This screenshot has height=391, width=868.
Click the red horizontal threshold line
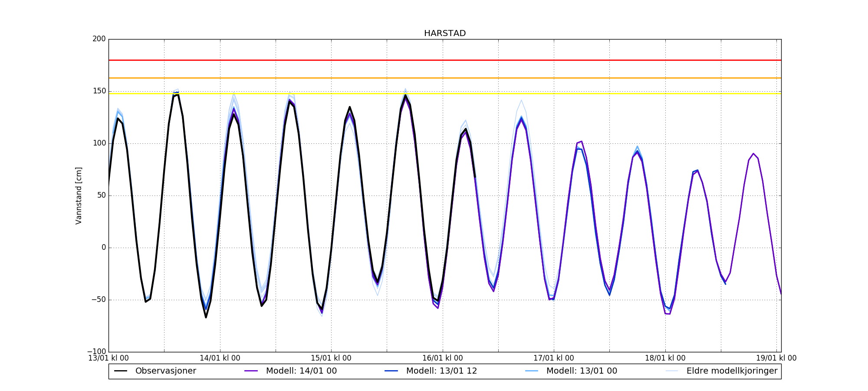coord(445,60)
